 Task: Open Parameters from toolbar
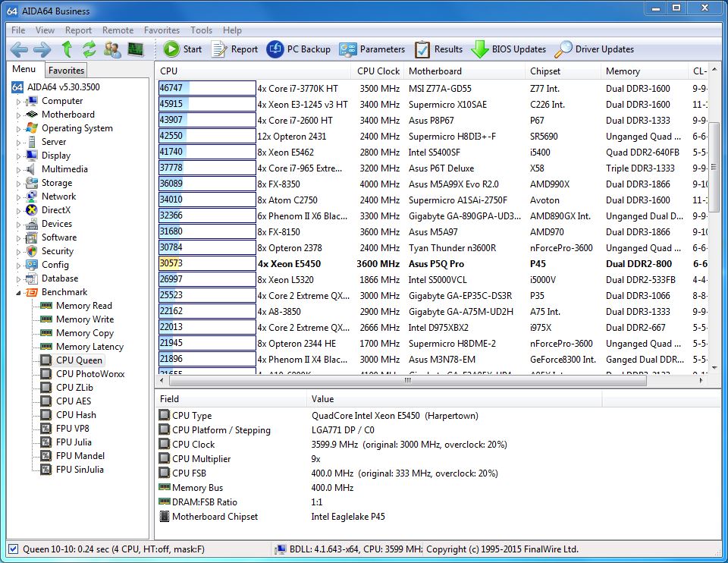(372, 49)
